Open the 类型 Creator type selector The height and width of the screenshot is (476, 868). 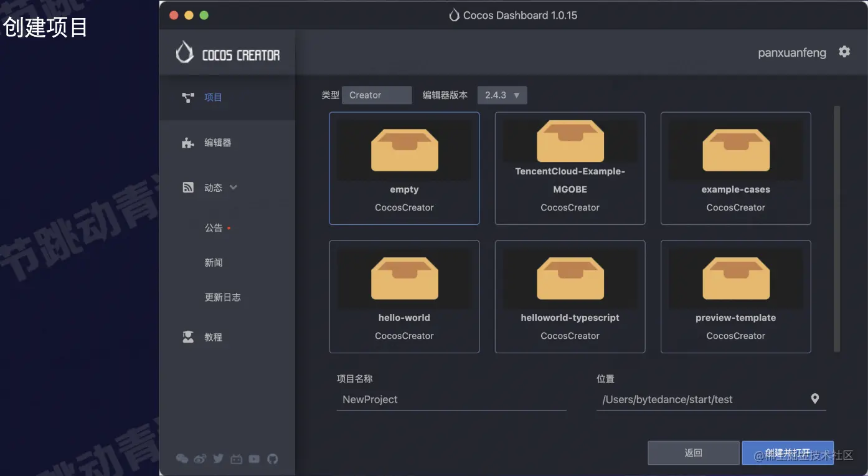point(376,95)
